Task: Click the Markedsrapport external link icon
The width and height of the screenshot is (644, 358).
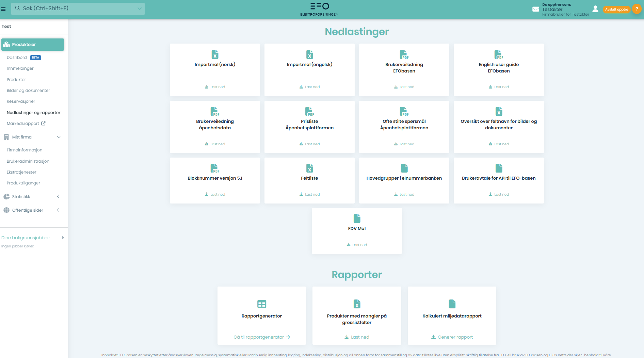Action: (44, 124)
